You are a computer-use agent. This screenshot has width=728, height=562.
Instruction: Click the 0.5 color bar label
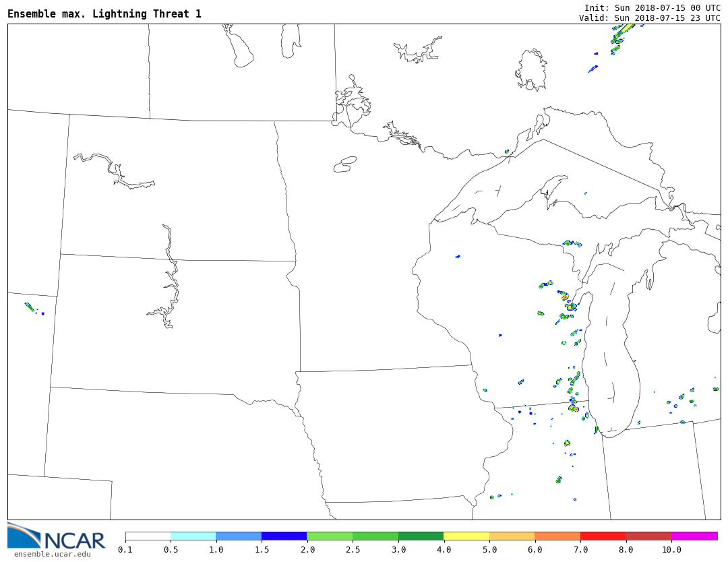click(171, 550)
